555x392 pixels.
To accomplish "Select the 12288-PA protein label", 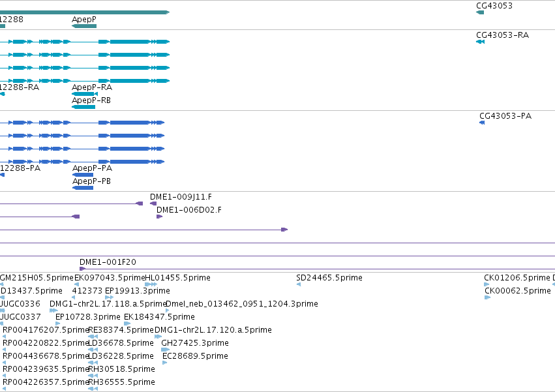I will [20, 168].
